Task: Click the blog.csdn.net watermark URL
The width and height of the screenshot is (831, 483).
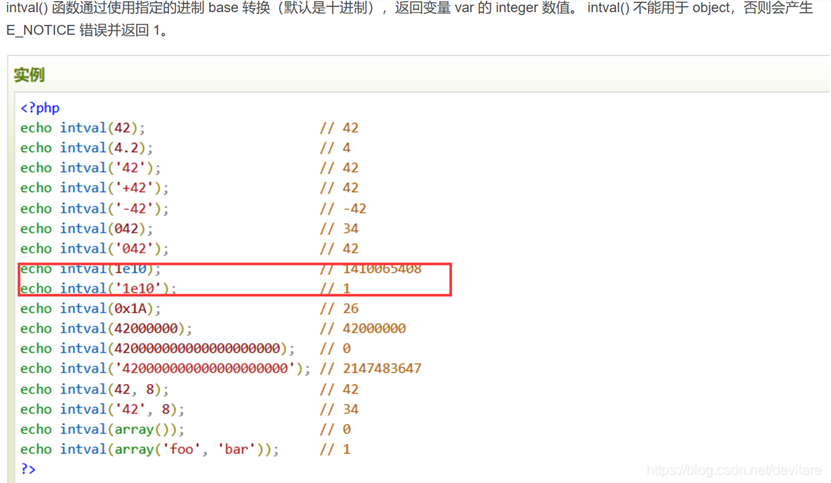Action: point(735,470)
